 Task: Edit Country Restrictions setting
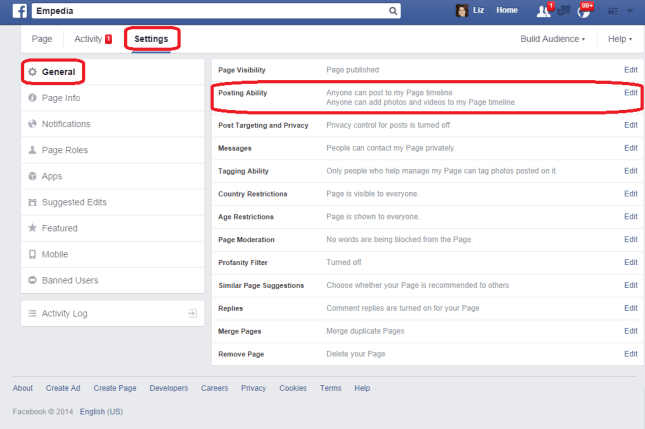(631, 194)
